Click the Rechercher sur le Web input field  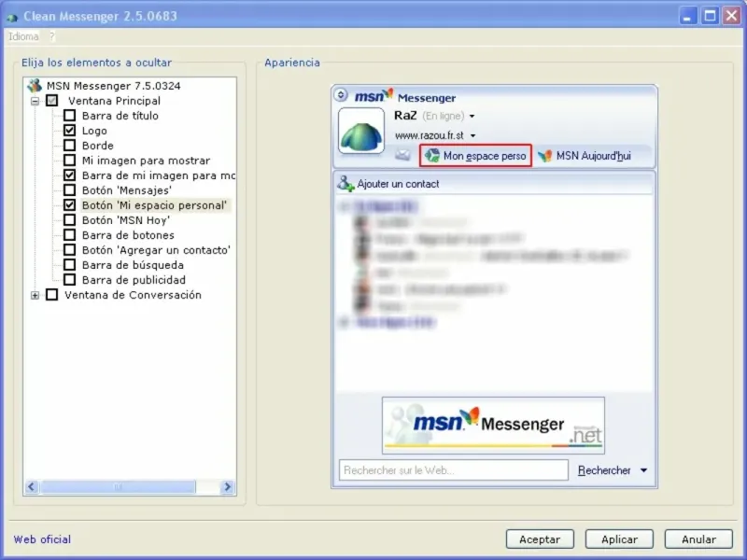pos(454,470)
